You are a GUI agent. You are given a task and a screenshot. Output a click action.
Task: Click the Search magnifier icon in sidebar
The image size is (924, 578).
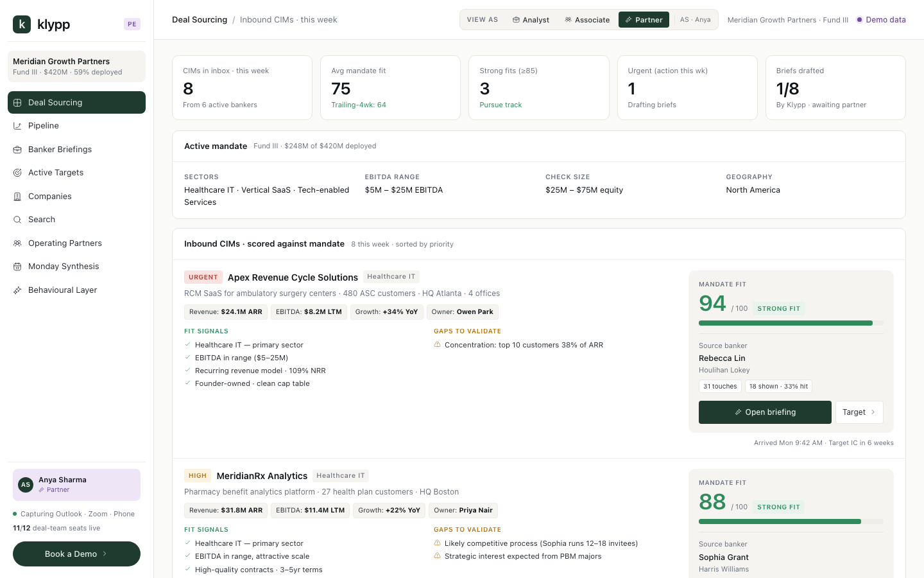[17, 220]
